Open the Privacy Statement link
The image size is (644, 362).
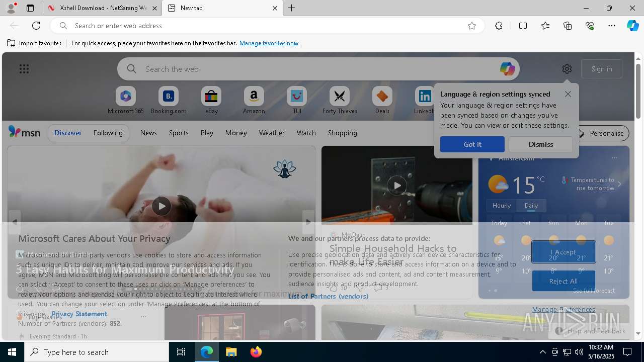click(x=79, y=314)
